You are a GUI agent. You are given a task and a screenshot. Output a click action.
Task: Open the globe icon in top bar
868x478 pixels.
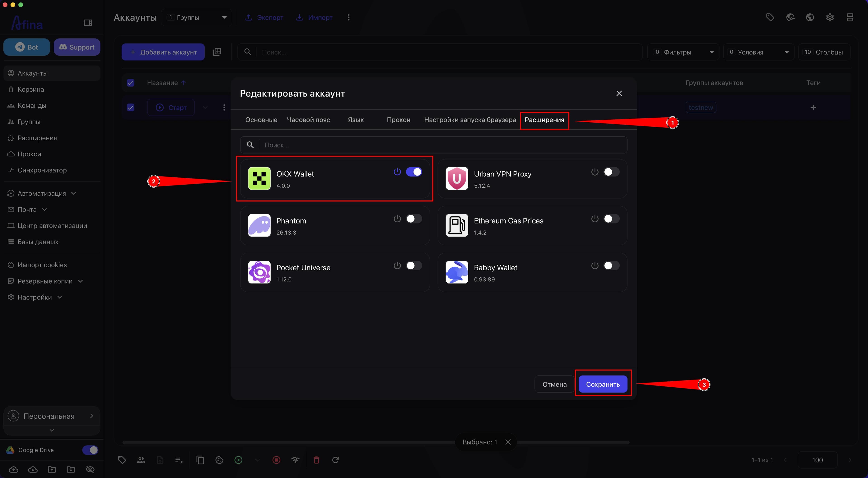pyautogui.click(x=810, y=17)
